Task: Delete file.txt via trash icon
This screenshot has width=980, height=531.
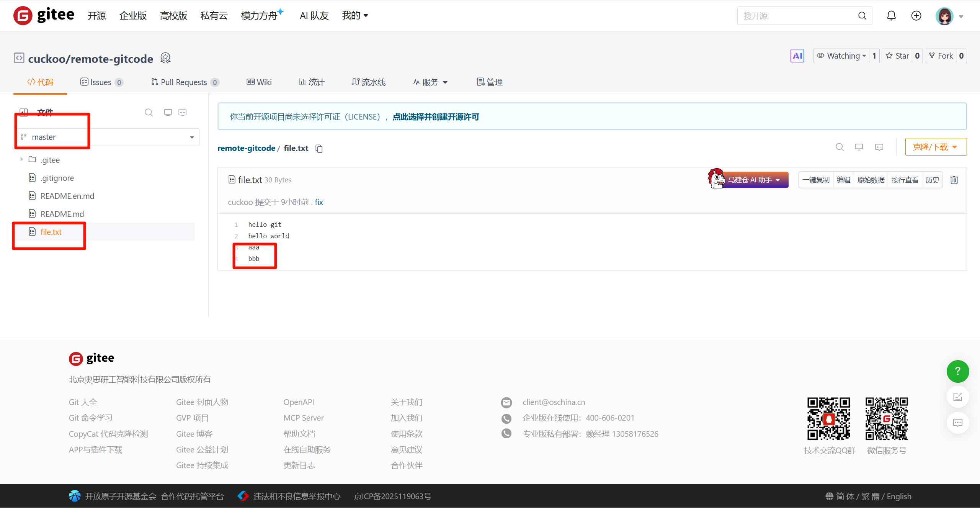Action: pos(954,180)
